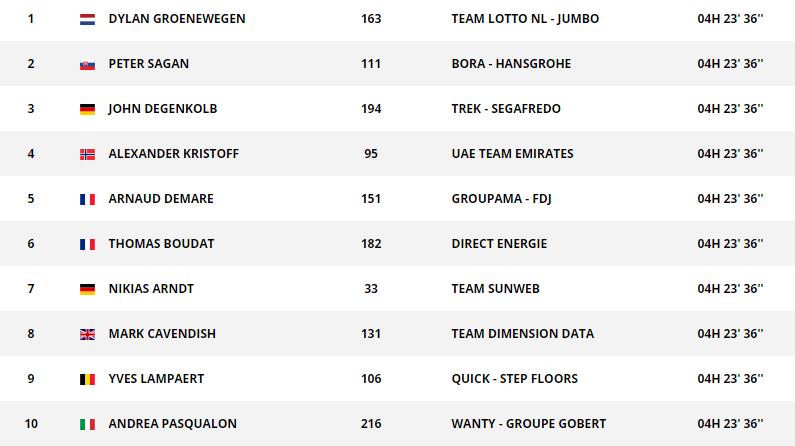Click the UK flag beside Mark Cavendish
Screen dimensions: 795x446
click(87, 334)
